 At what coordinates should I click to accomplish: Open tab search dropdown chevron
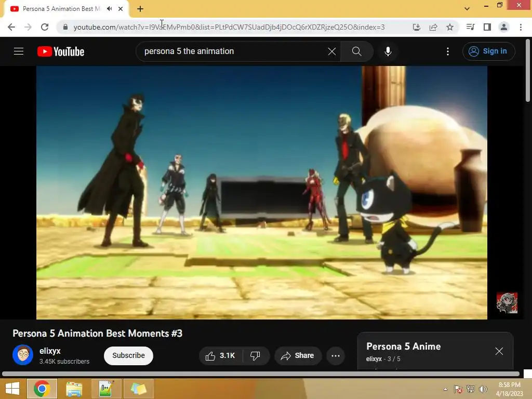pos(467,9)
